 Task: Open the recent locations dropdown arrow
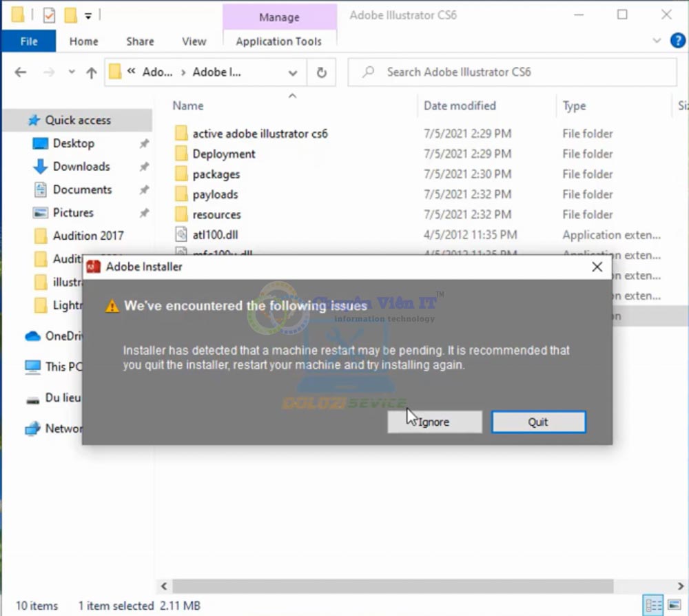tap(70, 72)
